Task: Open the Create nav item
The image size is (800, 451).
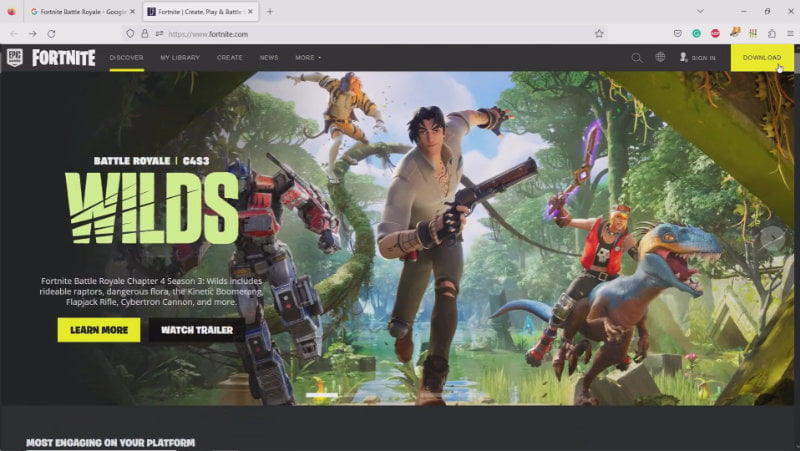Action: (230, 58)
